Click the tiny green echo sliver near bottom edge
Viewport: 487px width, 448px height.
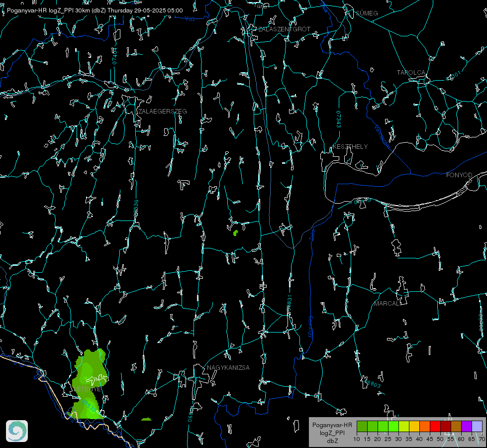click(x=146, y=420)
